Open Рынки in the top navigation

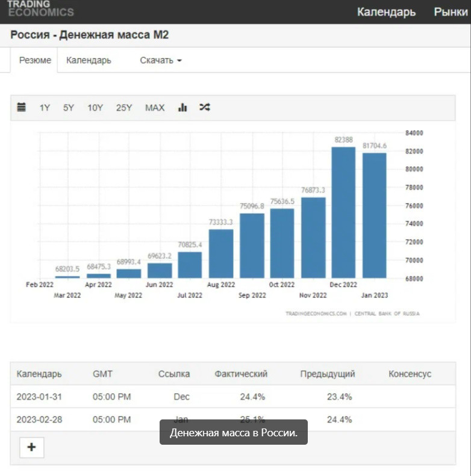click(451, 12)
